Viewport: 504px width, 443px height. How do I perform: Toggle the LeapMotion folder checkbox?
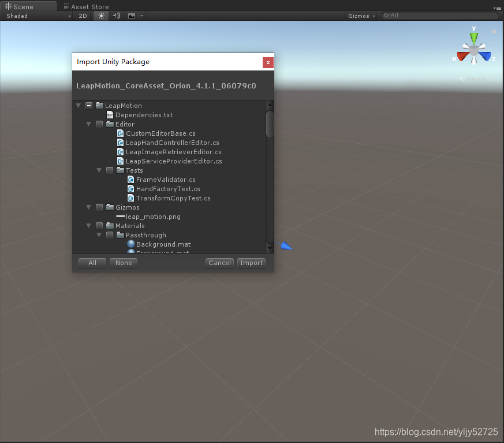pyautogui.click(x=89, y=106)
